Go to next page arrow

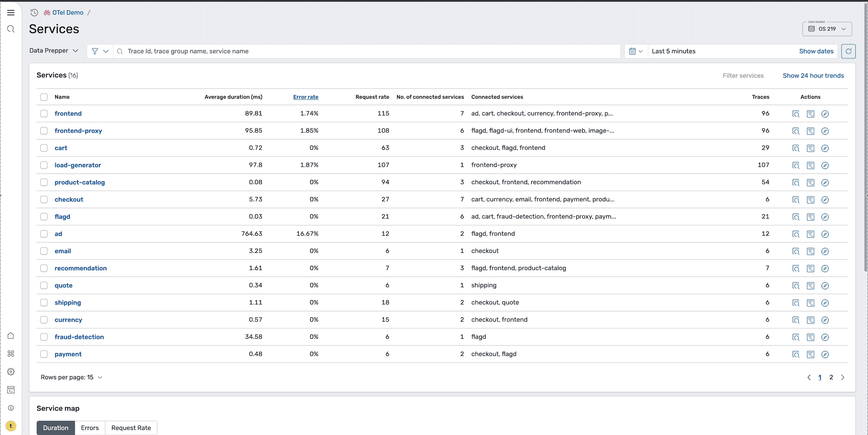click(843, 377)
